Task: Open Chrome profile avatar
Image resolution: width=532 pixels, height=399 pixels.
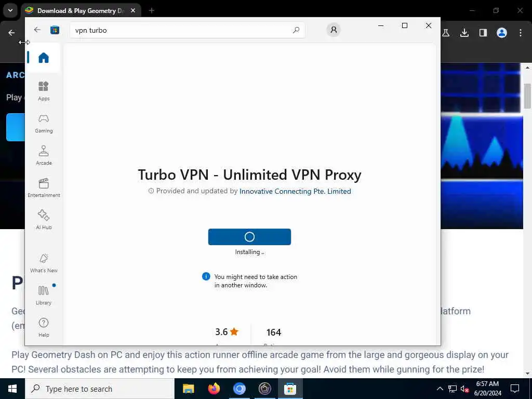Action: 502,33
